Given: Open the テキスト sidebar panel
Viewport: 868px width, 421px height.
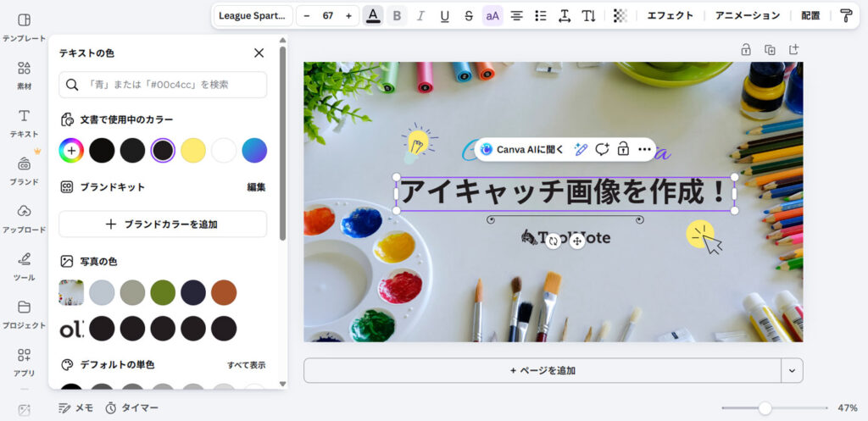Looking at the screenshot, I should pyautogui.click(x=24, y=124).
